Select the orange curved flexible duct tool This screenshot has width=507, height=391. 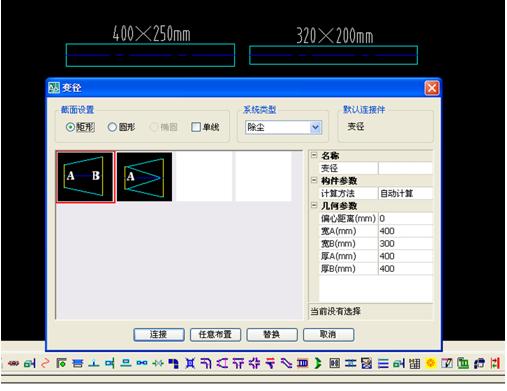45,363
